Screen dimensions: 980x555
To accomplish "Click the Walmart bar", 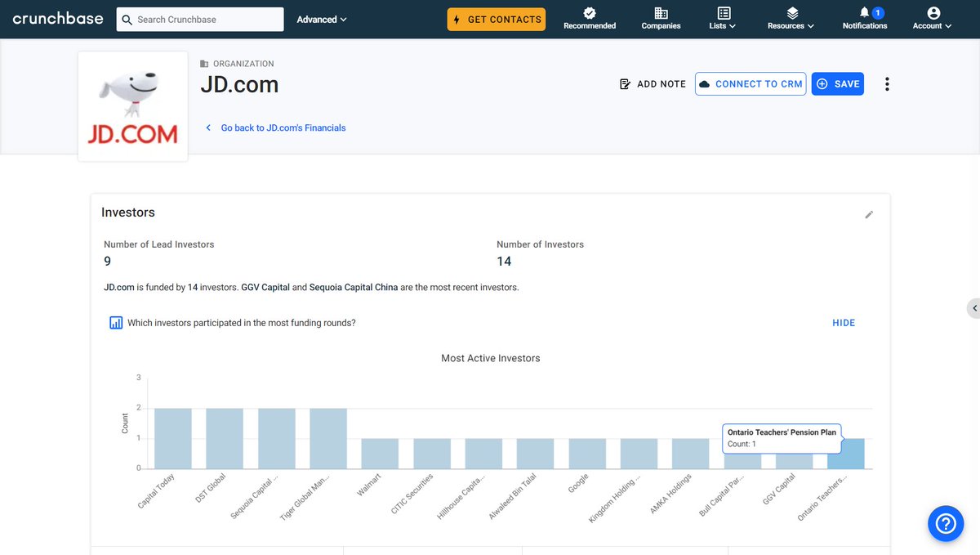I will (380, 454).
